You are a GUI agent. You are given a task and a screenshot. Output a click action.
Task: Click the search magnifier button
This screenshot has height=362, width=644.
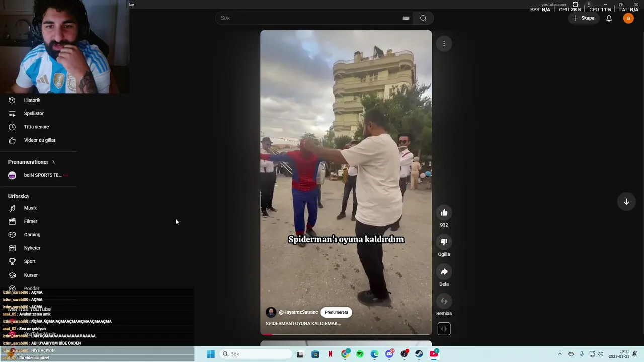(423, 18)
